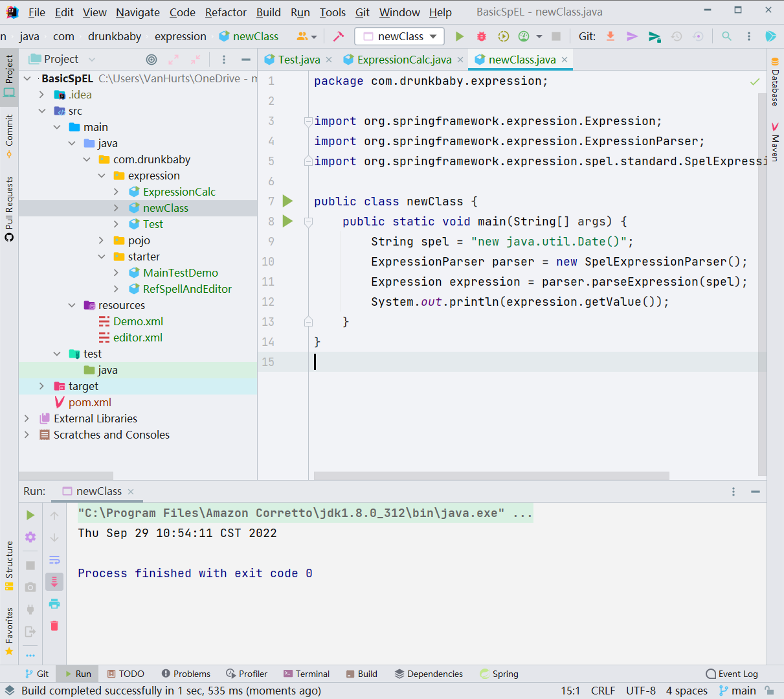Screen dimensions: 784x699
Task: Run the main method from gutter arrow
Action: [288, 222]
